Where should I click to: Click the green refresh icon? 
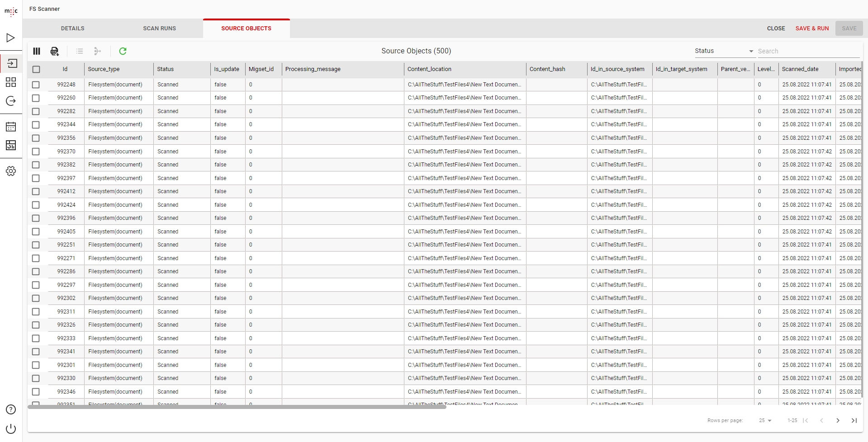(123, 51)
